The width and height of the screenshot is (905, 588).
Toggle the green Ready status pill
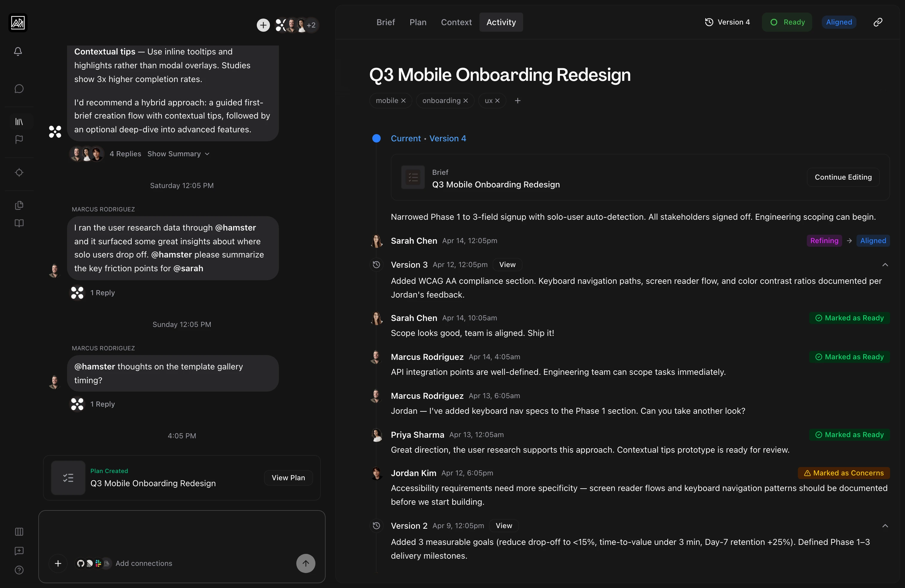tap(787, 22)
